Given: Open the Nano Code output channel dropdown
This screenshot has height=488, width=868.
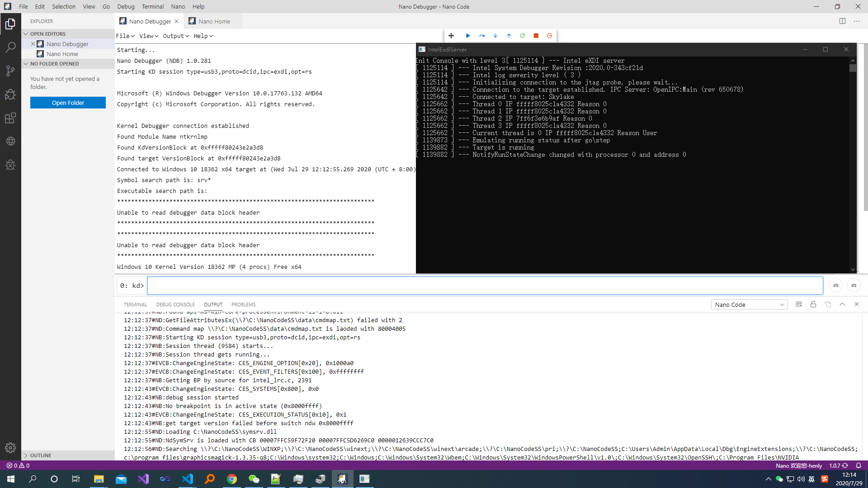Looking at the screenshot, I should click(749, 304).
